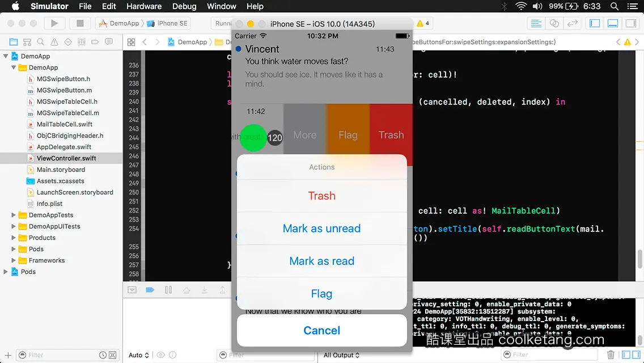Expand the DemoAppTests folder

coord(14,215)
